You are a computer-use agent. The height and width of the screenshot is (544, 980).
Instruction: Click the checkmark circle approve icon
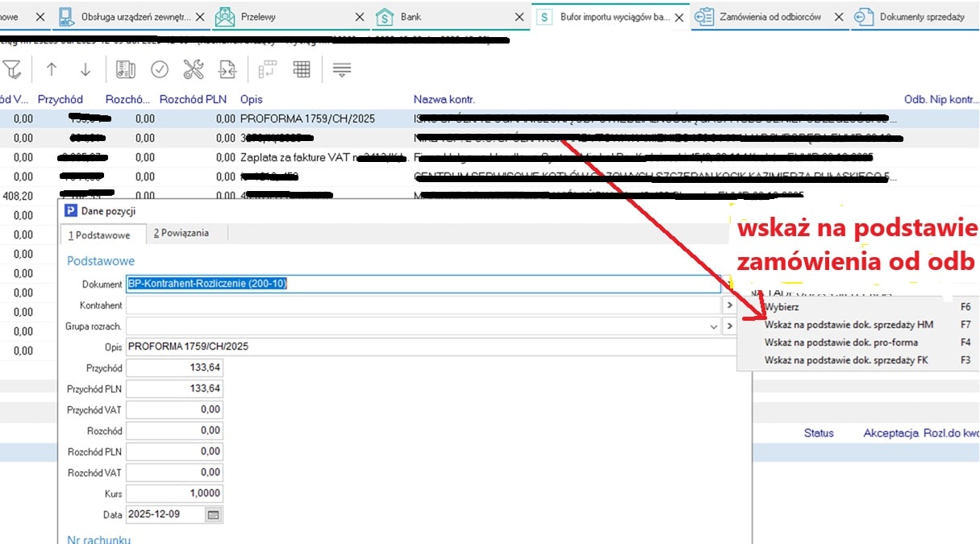coord(160,70)
